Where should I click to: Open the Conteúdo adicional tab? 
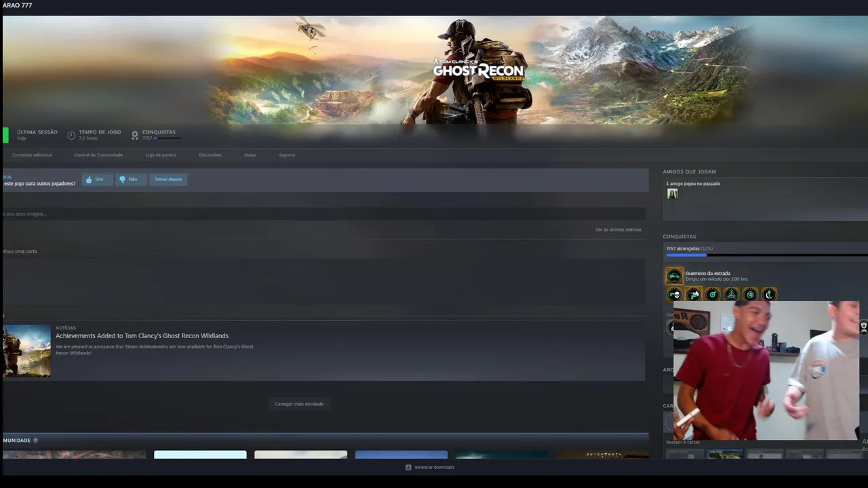coord(32,155)
